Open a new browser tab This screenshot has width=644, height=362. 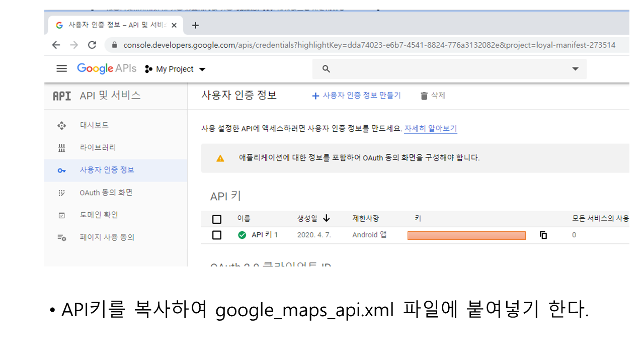196,26
